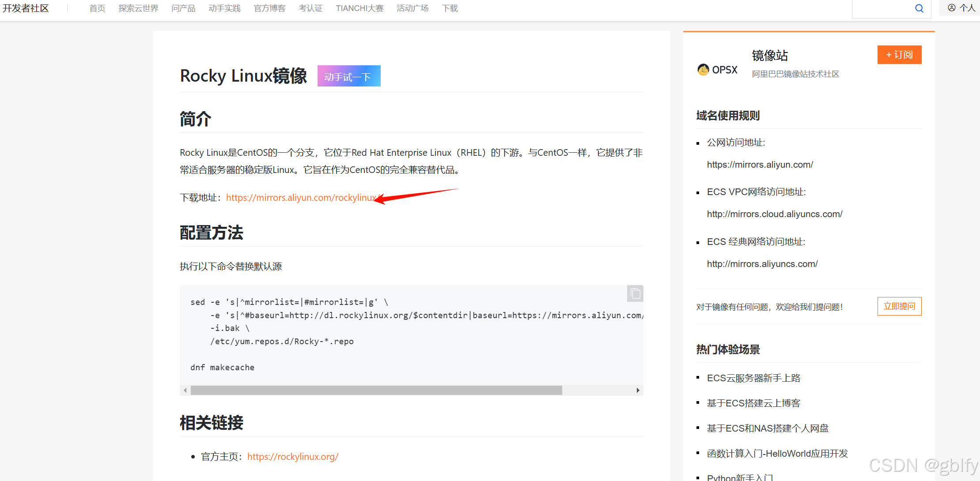Click the 订阅 subscribe button
Viewport: 980px width, 481px height.
point(899,55)
